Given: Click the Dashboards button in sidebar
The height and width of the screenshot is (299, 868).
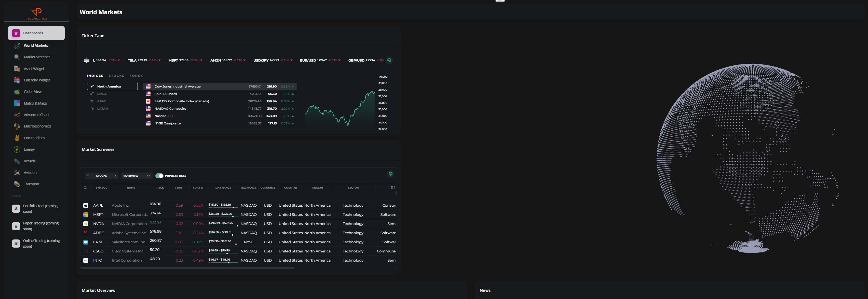Looking at the screenshot, I should (x=36, y=33).
